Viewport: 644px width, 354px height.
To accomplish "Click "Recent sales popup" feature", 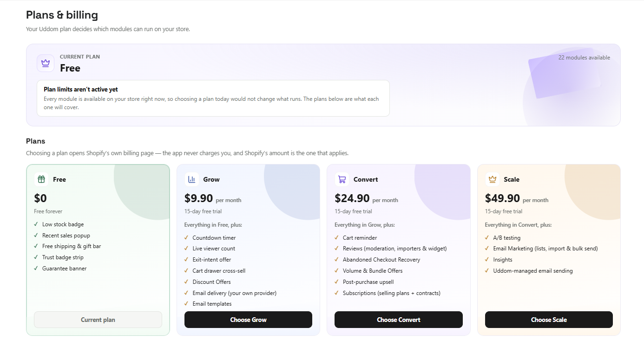I will pos(66,236).
